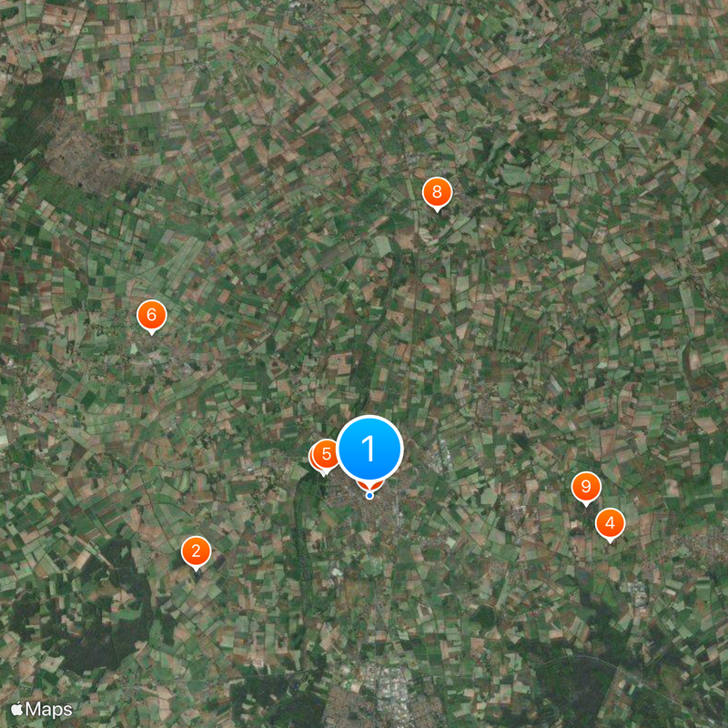Open the orange pin numbered 4
Image resolution: width=728 pixels, height=728 pixels.
coord(610,523)
